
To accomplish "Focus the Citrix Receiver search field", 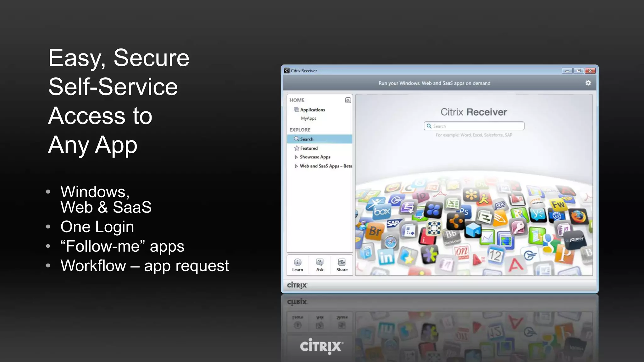I will [x=474, y=126].
